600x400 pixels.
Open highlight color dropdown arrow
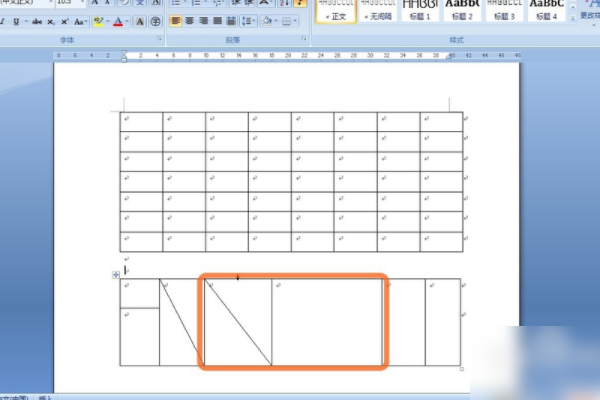point(108,22)
